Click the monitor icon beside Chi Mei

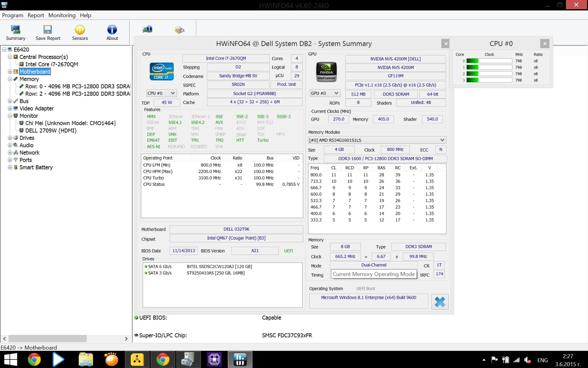point(21,123)
